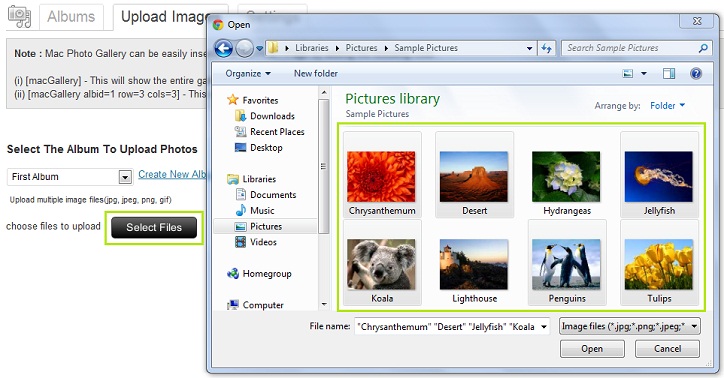Switch to the Upload Images tab
The height and width of the screenshot is (378, 724).
[x=164, y=17]
